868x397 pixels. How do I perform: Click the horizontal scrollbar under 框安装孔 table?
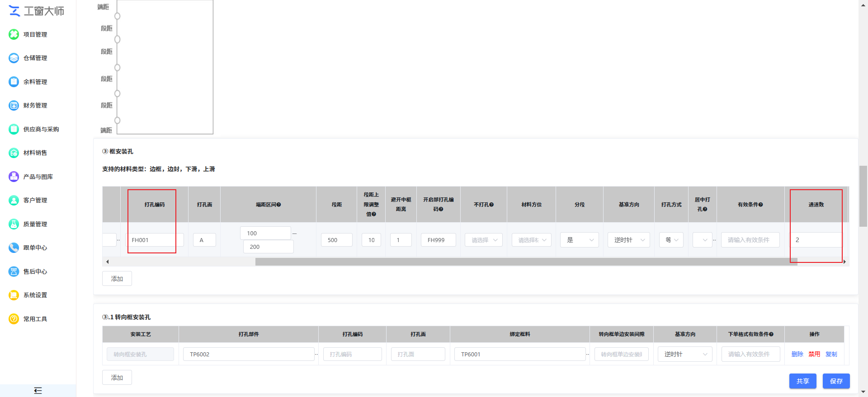point(524,262)
